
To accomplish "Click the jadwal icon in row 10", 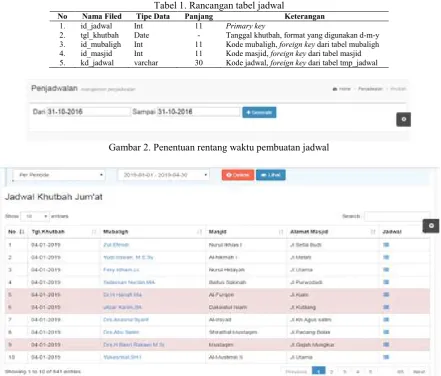I will pyautogui.click(x=386, y=357).
